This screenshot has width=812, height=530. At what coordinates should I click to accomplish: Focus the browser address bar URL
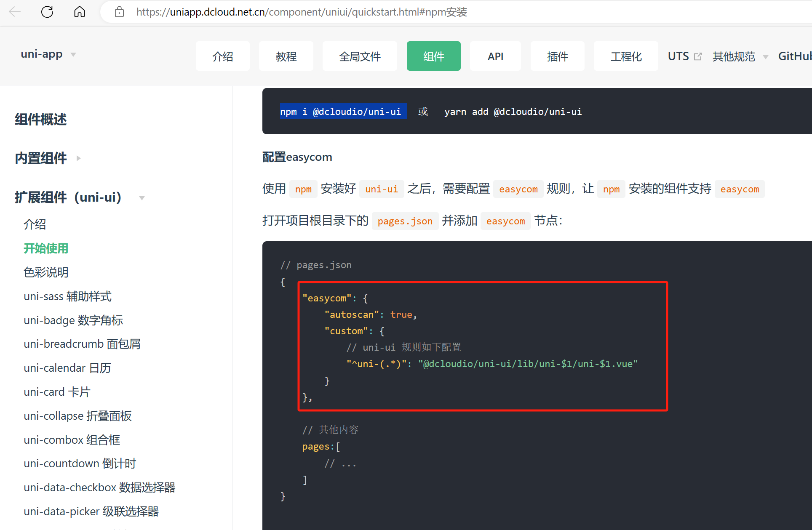pyautogui.click(x=302, y=12)
